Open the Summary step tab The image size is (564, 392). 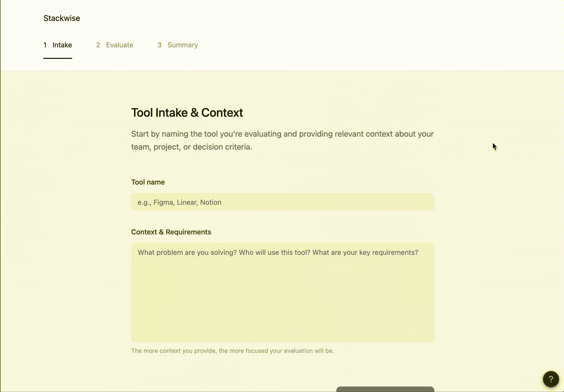point(183,45)
